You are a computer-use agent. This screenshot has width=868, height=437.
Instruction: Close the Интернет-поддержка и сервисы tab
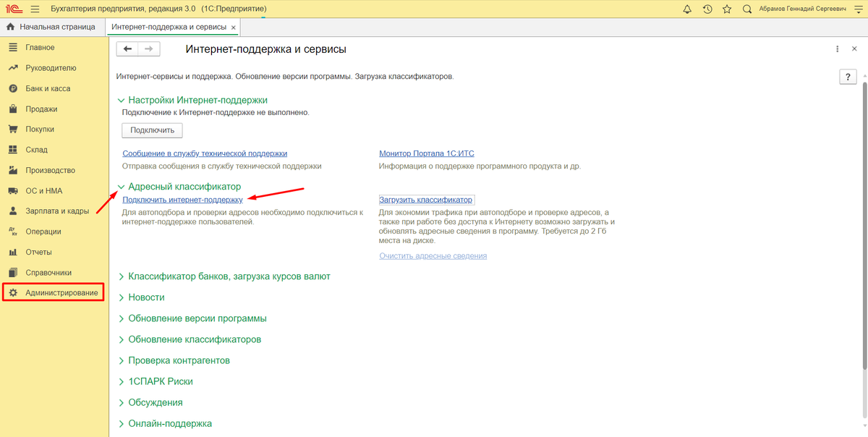233,27
